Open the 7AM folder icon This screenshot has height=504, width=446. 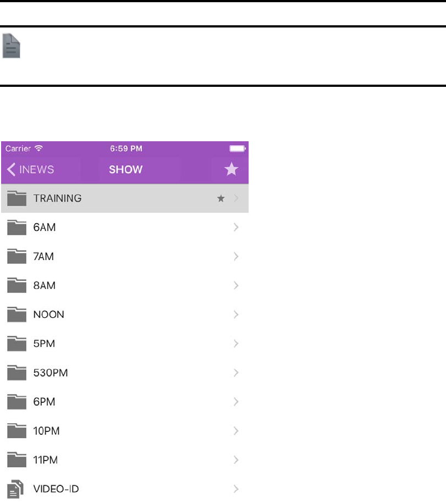pyautogui.click(x=16, y=256)
